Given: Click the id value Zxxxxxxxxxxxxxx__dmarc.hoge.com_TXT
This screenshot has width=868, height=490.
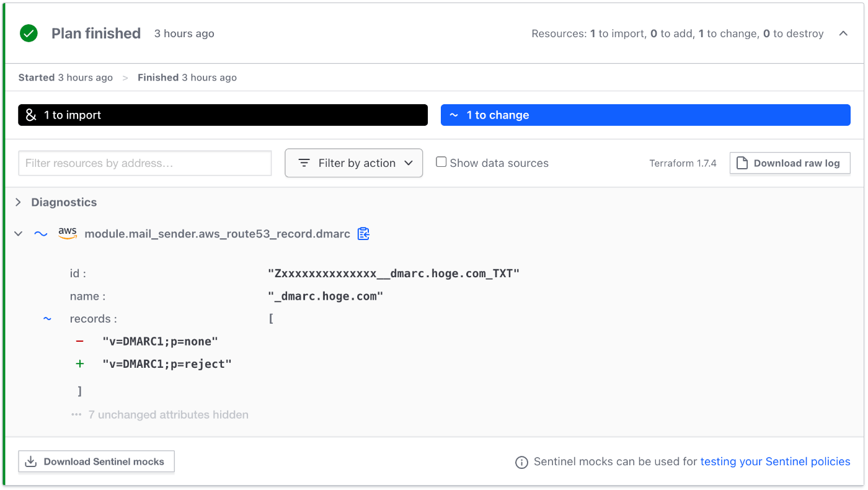Looking at the screenshot, I should [x=394, y=274].
